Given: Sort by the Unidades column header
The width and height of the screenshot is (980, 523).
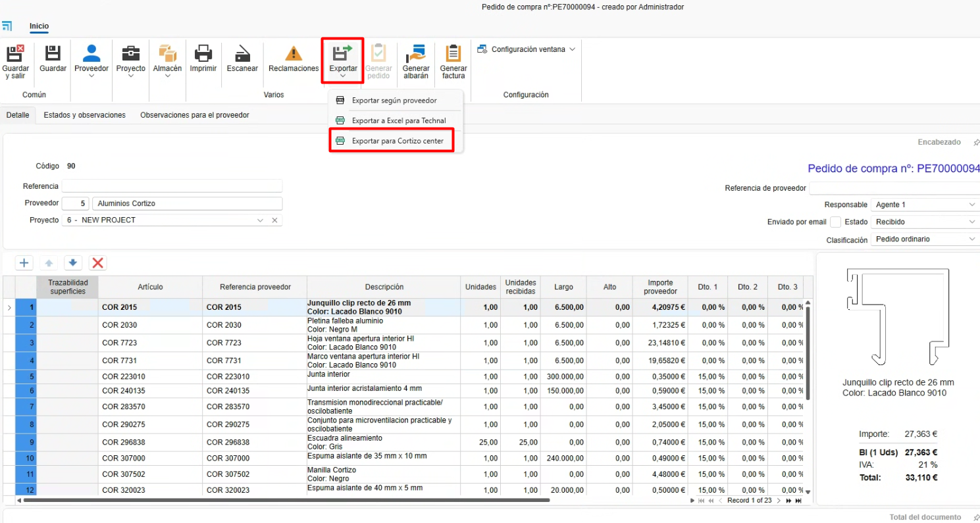Looking at the screenshot, I should click(x=480, y=287).
